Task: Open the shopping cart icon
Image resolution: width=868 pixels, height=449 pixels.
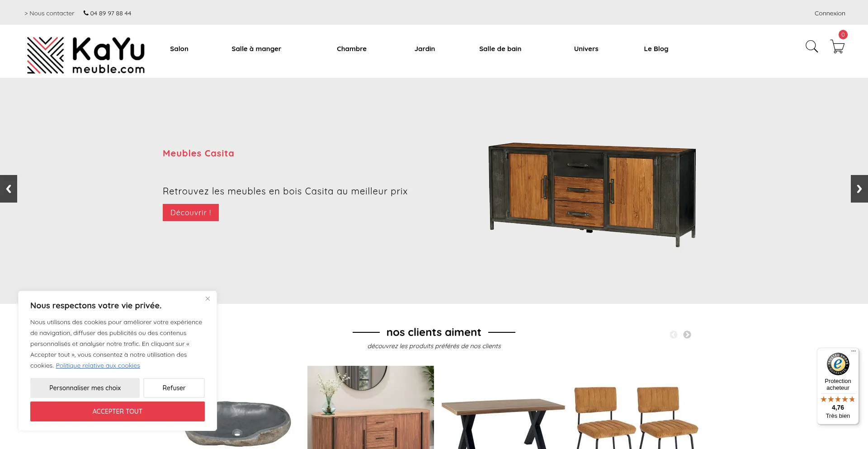Action: (x=837, y=47)
